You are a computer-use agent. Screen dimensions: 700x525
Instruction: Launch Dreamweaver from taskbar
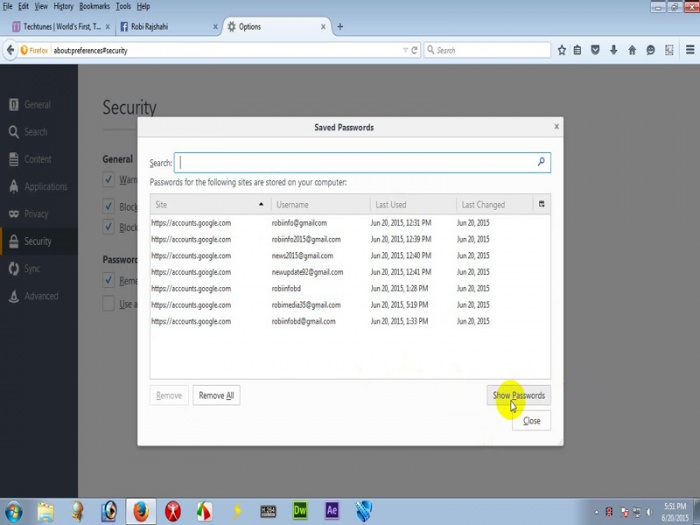click(x=300, y=511)
